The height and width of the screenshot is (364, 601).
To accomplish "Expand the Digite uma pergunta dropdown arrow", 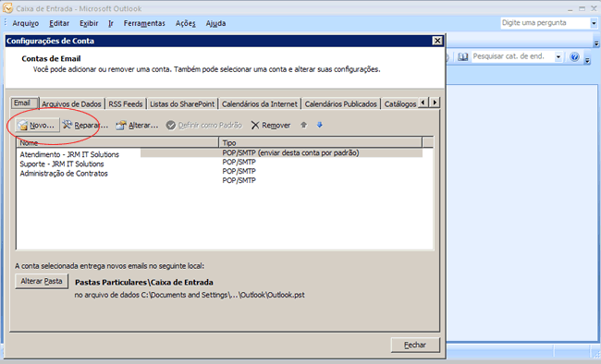I will pyautogui.click(x=594, y=23).
